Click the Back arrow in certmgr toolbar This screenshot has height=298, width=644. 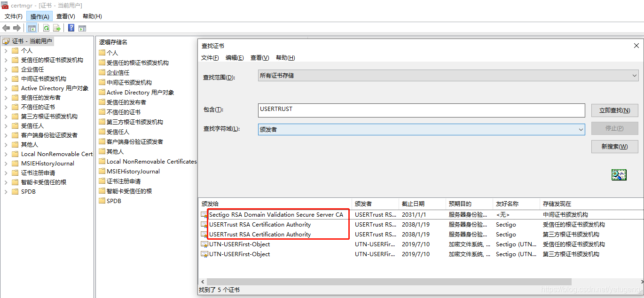[x=6, y=28]
